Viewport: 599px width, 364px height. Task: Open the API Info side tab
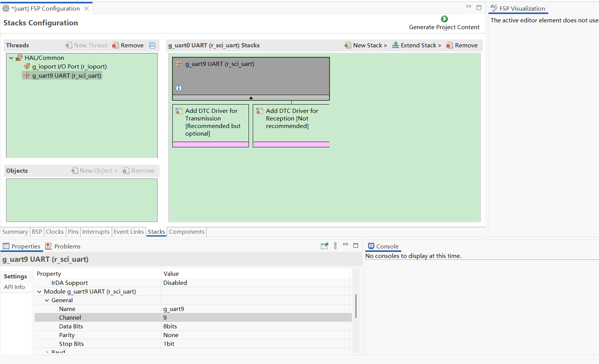tap(14, 287)
